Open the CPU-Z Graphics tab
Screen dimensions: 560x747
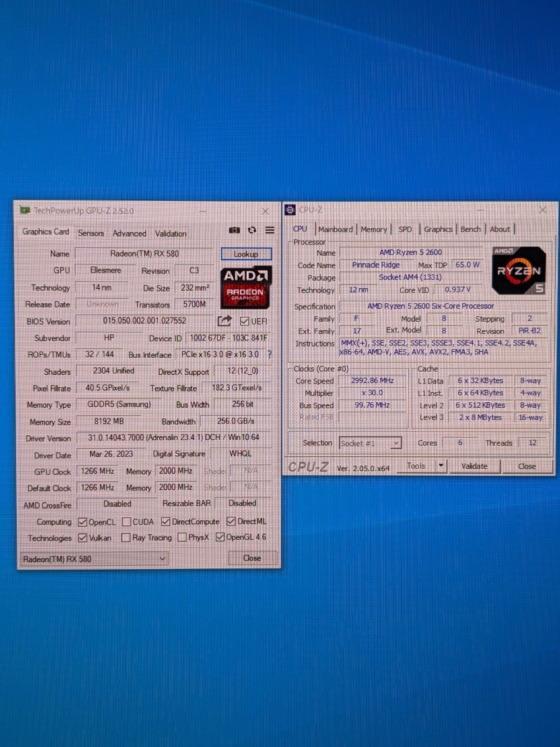pyautogui.click(x=438, y=229)
